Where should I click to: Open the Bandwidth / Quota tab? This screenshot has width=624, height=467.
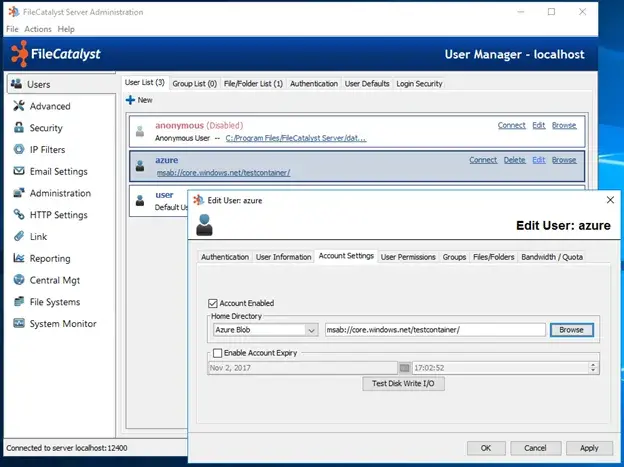tap(552, 257)
